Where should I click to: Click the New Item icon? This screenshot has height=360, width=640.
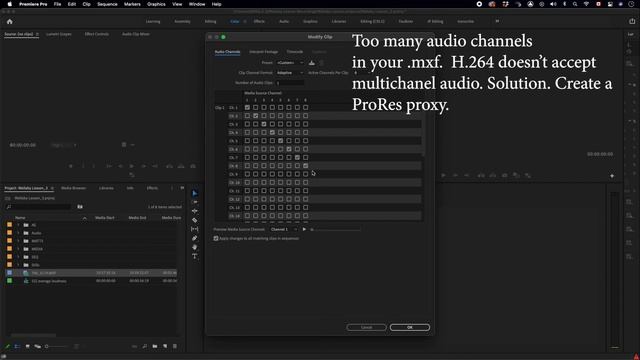(165, 346)
